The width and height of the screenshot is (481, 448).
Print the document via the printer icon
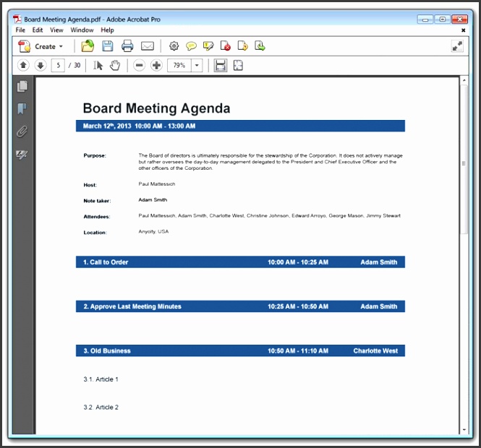[127, 46]
